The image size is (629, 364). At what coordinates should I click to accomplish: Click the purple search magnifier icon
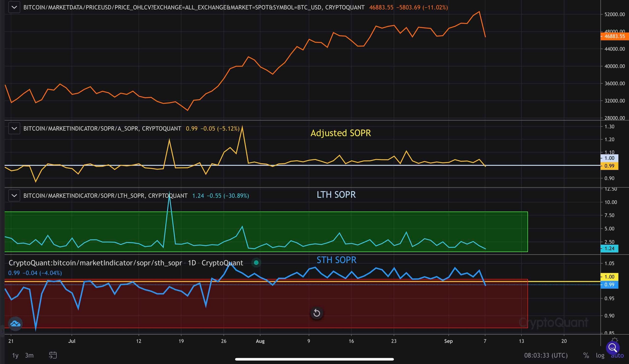[613, 347]
